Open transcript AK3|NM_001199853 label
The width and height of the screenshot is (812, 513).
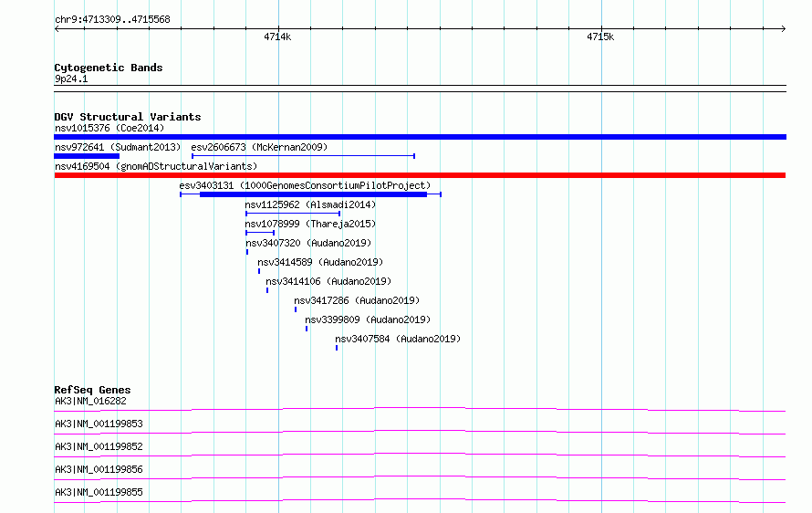click(x=99, y=424)
